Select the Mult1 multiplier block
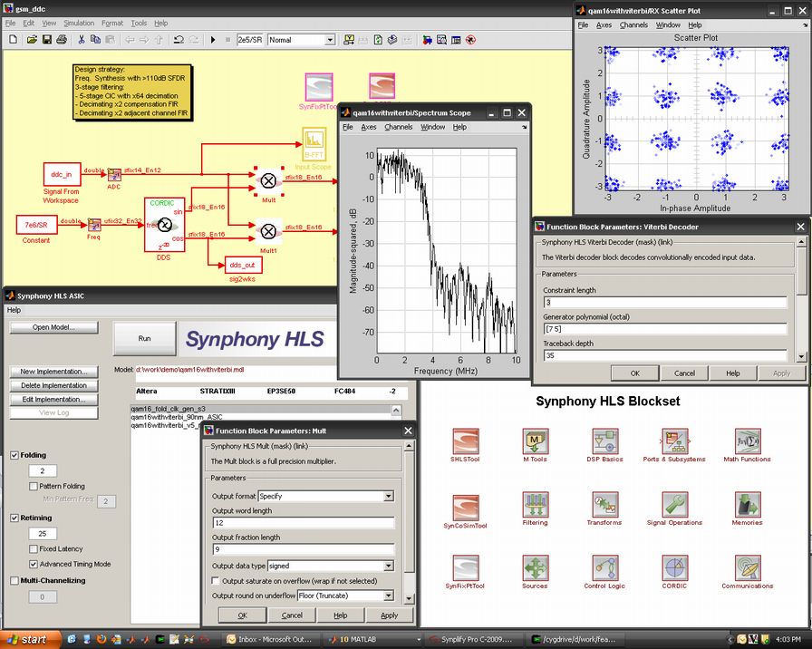Image resolution: width=812 pixels, height=649 pixels. click(x=268, y=231)
